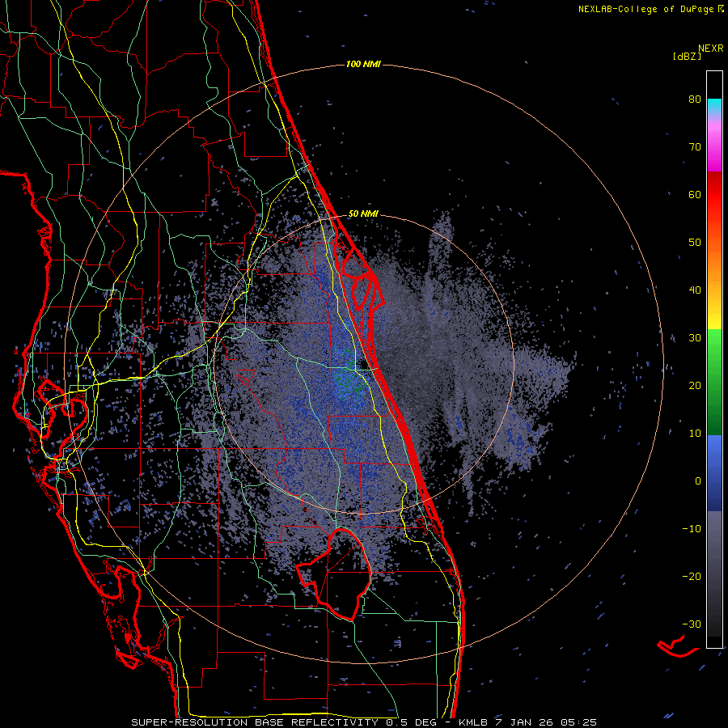Viewport: 728px width, 728px height.
Task: Click the red-outlined cape on the east coast
Action: (362, 278)
